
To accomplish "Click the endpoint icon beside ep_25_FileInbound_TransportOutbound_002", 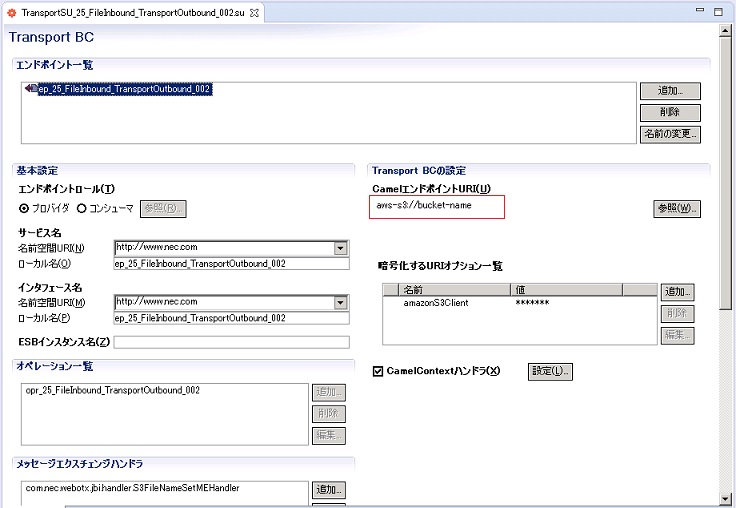I will [31, 90].
